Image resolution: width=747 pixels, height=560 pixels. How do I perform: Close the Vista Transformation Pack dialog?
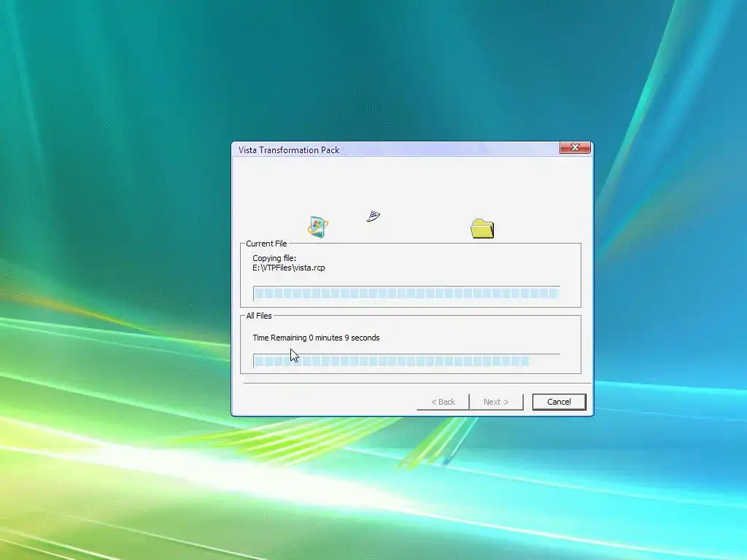pyautogui.click(x=575, y=147)
